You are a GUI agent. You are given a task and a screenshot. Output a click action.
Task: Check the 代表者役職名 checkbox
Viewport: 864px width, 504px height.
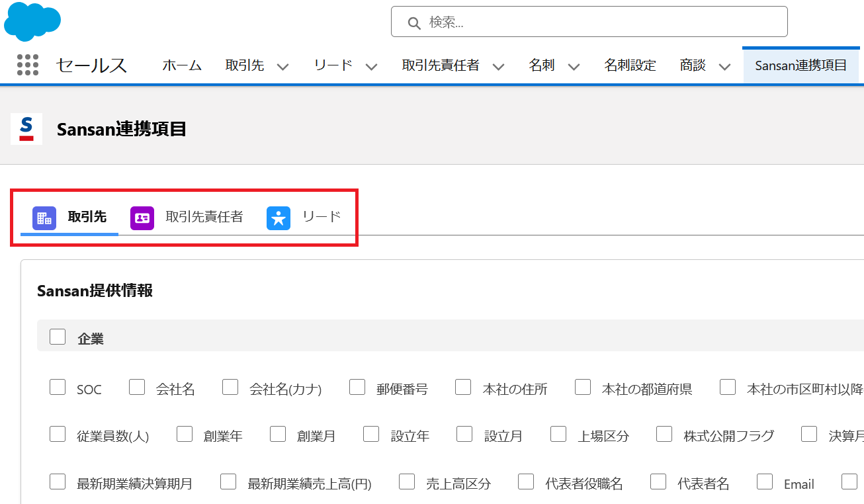[x=526, y=482]
